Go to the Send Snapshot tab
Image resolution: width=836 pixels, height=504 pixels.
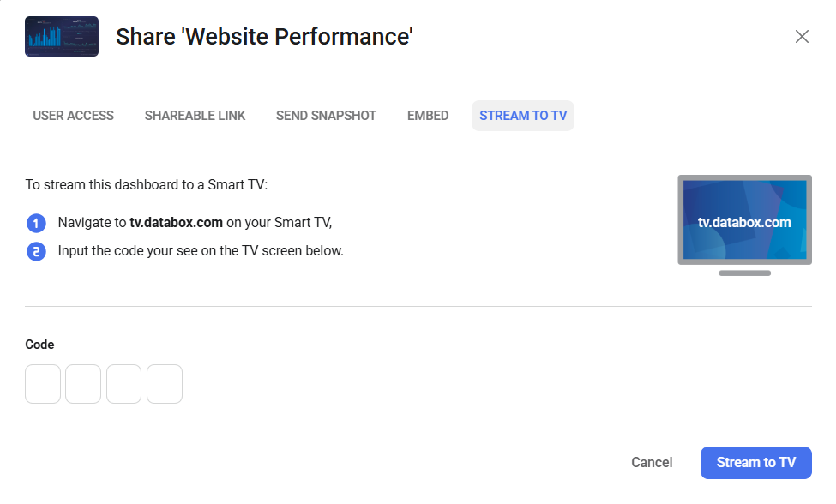327,116
